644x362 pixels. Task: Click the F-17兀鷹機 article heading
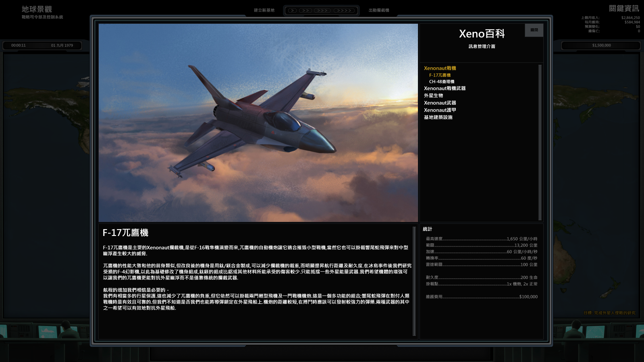125,233
